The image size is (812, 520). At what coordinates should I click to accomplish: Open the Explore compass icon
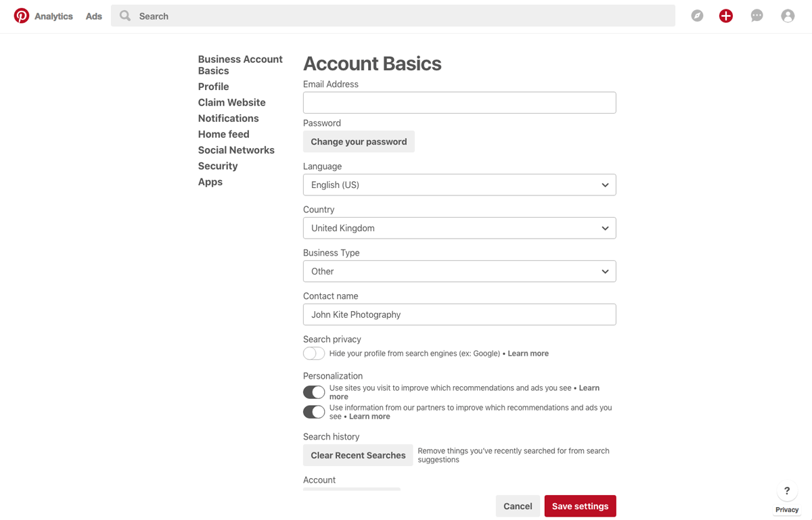coord(697,16)
